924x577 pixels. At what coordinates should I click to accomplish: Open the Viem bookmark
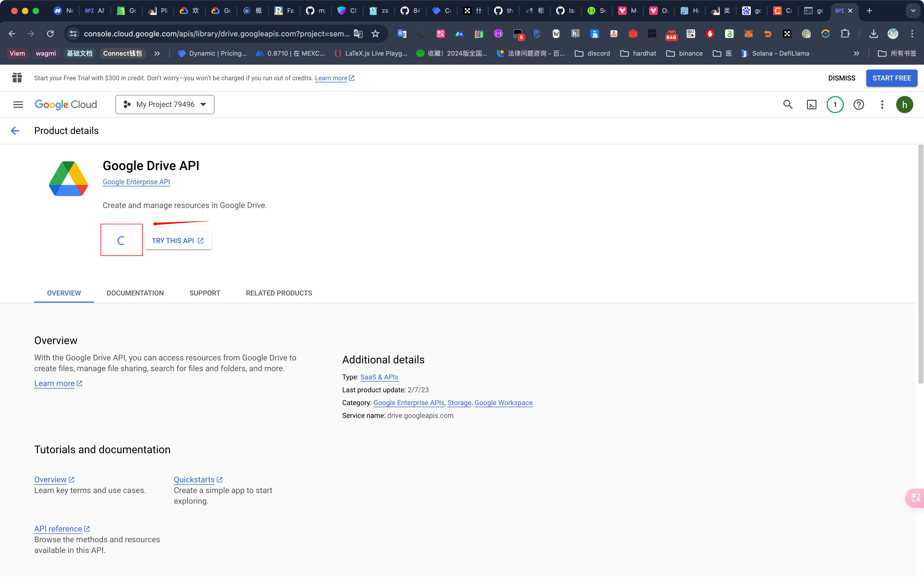17,53
